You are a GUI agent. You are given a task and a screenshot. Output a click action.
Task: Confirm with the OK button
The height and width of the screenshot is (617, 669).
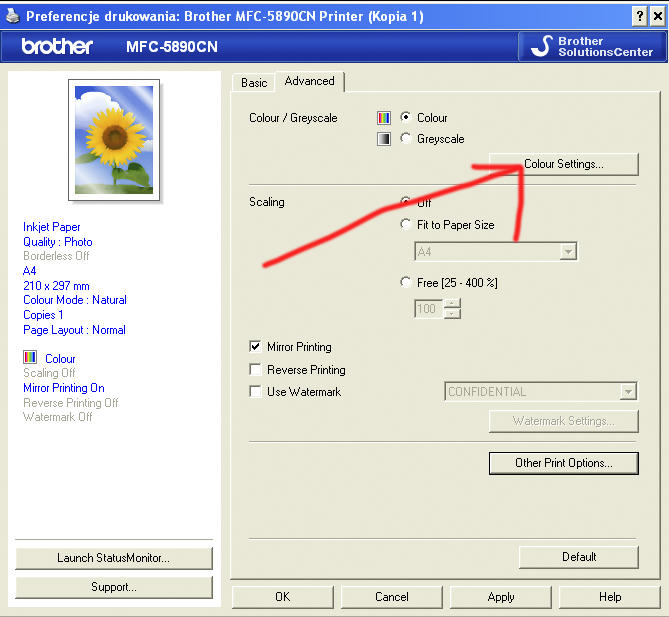tap(282, 597)
